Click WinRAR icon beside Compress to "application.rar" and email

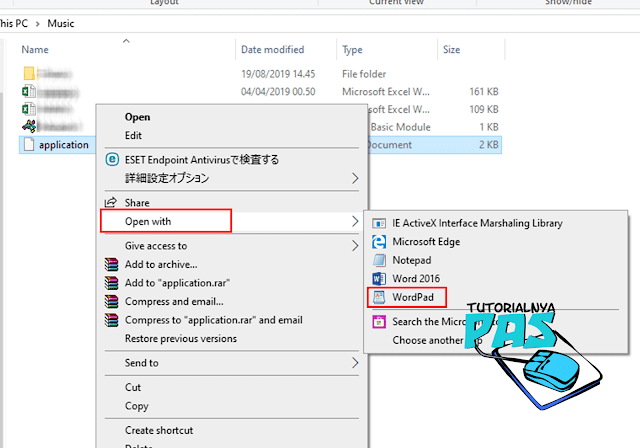point(111,320)
